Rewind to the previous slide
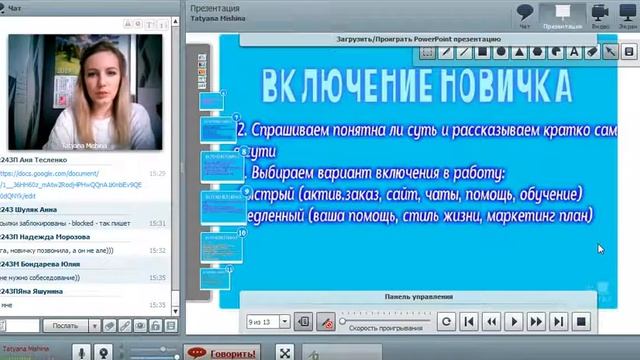640x360 pixels. (491, 322)
